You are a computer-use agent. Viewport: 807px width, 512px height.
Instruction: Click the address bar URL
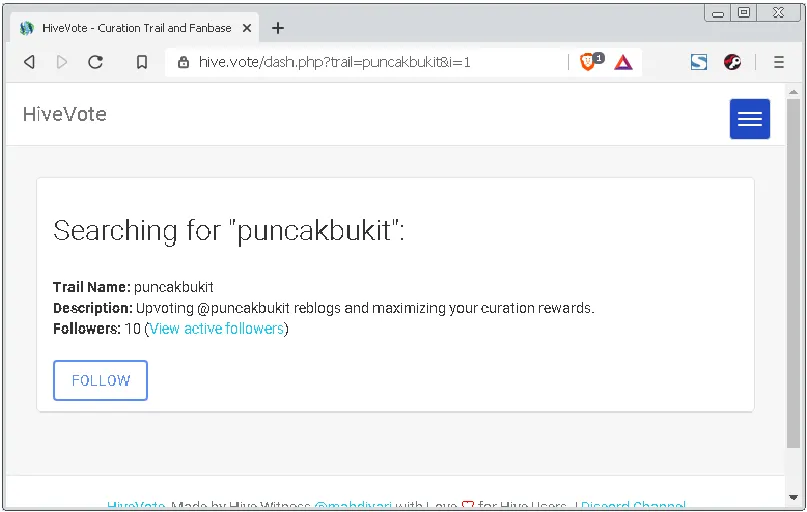coord(335,62)
